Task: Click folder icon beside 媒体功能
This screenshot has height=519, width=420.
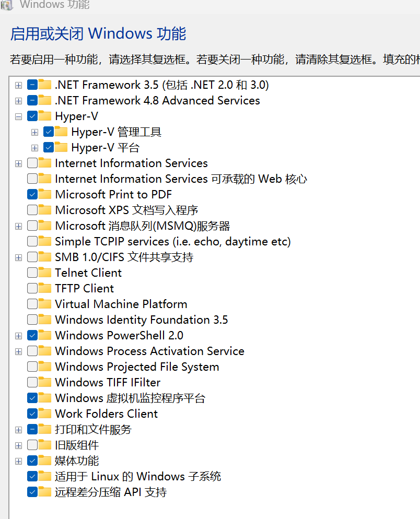Action: click(x=45, y=461)
